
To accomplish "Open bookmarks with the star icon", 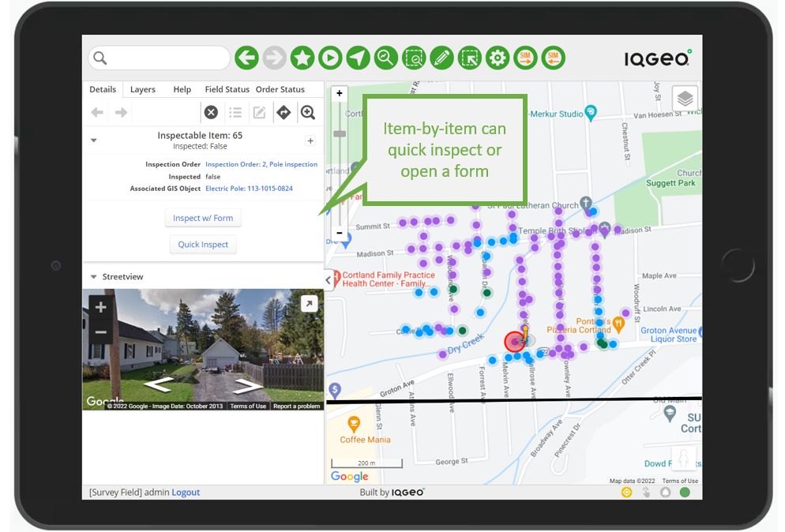I will (302, 58).
